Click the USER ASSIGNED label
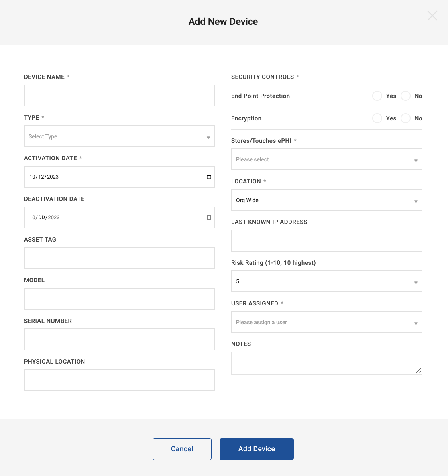 255,303
